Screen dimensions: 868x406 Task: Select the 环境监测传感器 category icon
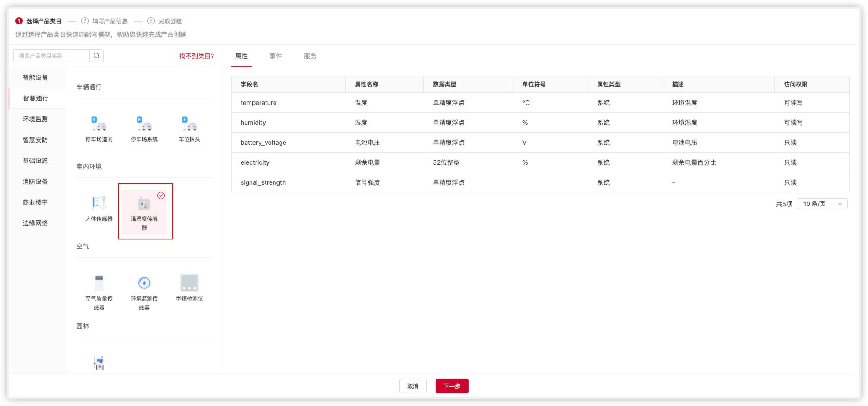[x=144, y=283]
